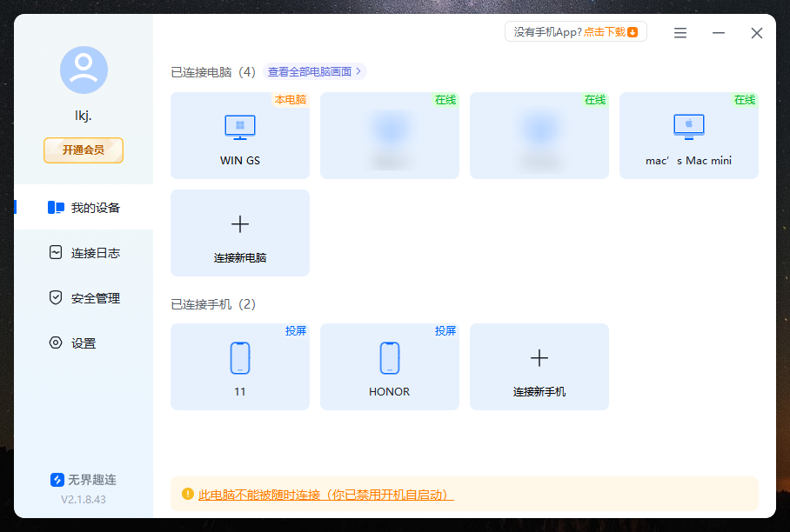Select the WIN GS computer icon

[239, 126]
